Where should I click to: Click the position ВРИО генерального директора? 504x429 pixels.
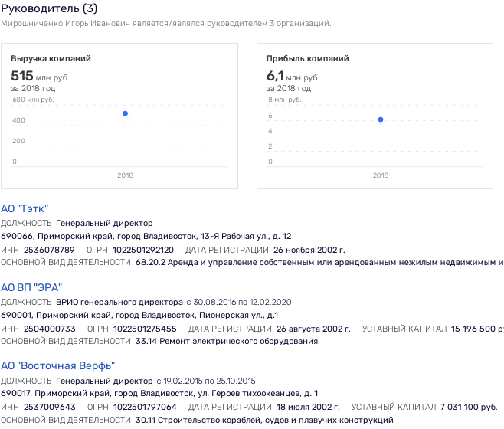119,302
